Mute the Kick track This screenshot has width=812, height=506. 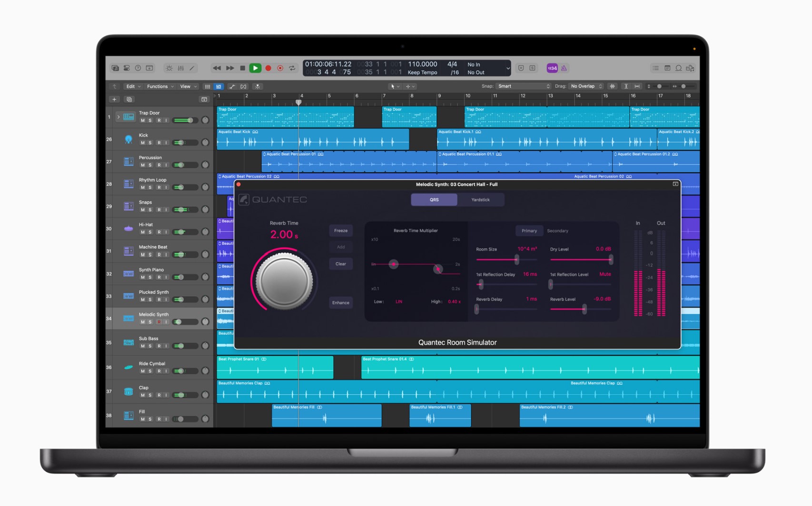click(143, 143)
